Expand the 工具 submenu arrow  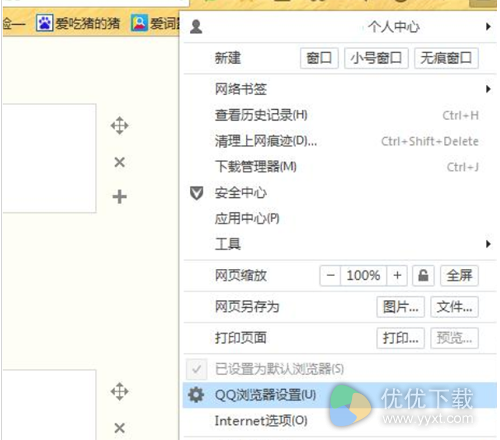click(488, 244)
